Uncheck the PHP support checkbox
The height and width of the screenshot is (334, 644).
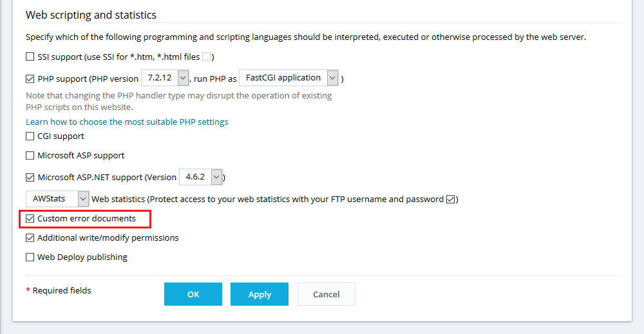coord(30,79)
